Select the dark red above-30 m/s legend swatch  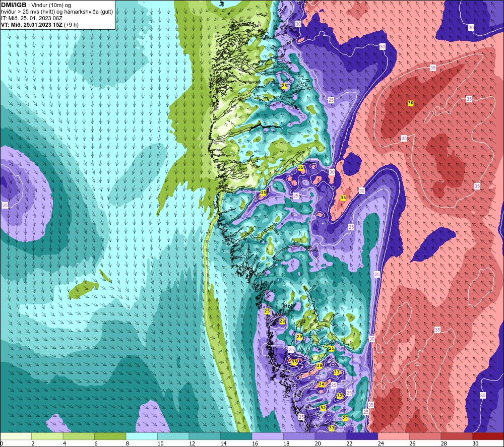pyautogui.click(x=488, y=436)
